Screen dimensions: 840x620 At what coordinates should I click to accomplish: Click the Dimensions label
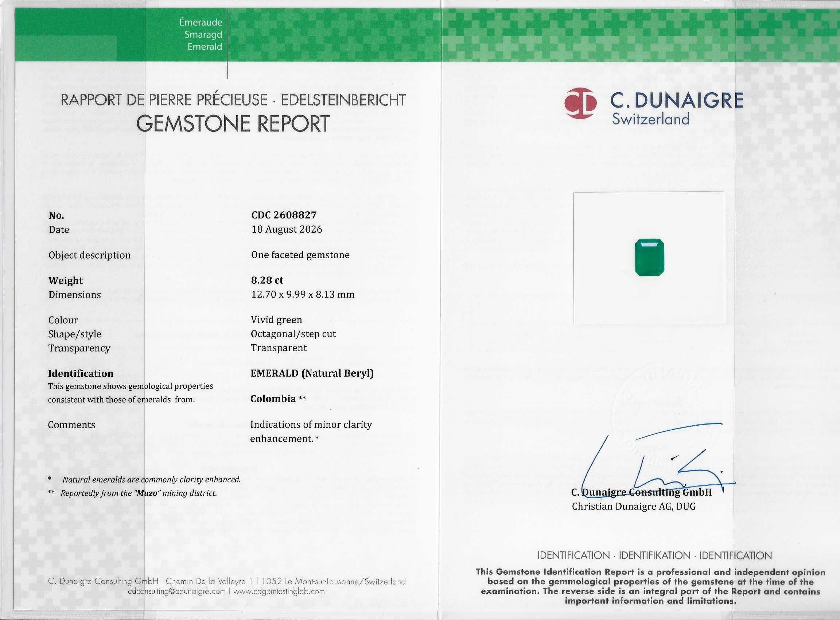coord(75,295)
